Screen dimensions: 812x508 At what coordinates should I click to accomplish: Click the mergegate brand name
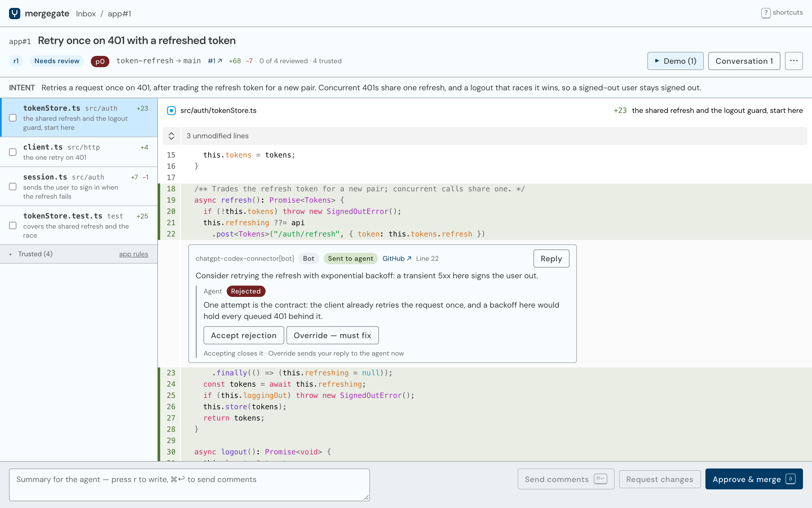click(x=47, y=14)
